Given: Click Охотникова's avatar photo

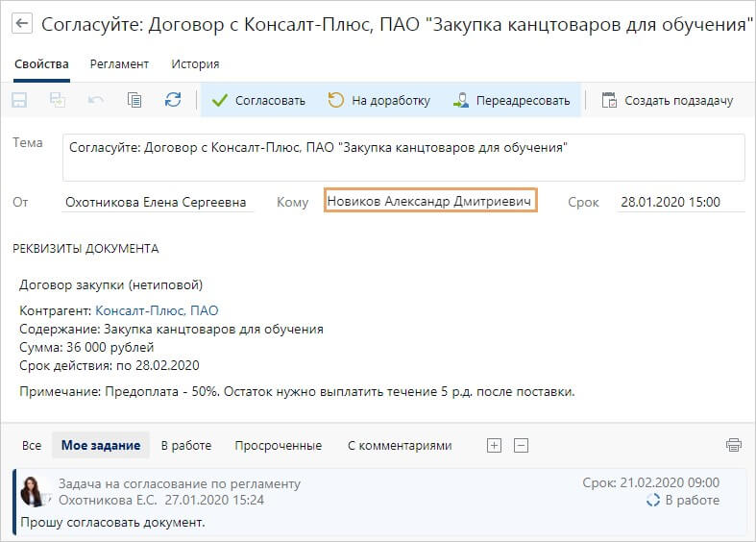Looking at the screenshot, I should pyautogui.click(x=34, y=491).
